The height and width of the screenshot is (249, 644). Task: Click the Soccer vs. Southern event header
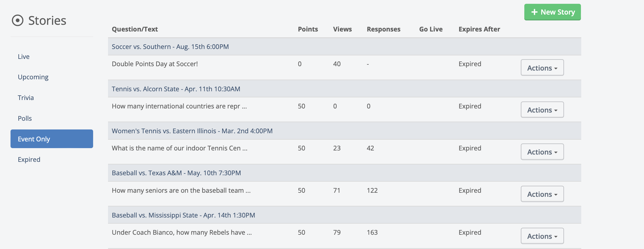coord(170,47)
